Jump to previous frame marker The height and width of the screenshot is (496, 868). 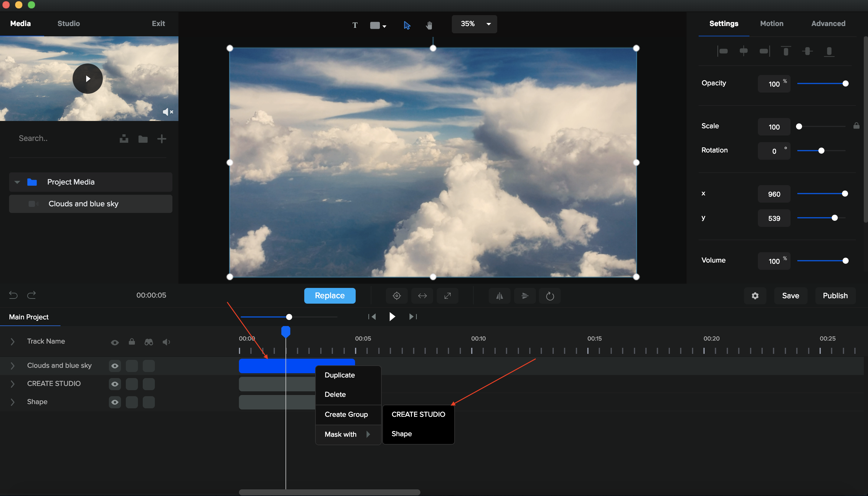(372, 317)
